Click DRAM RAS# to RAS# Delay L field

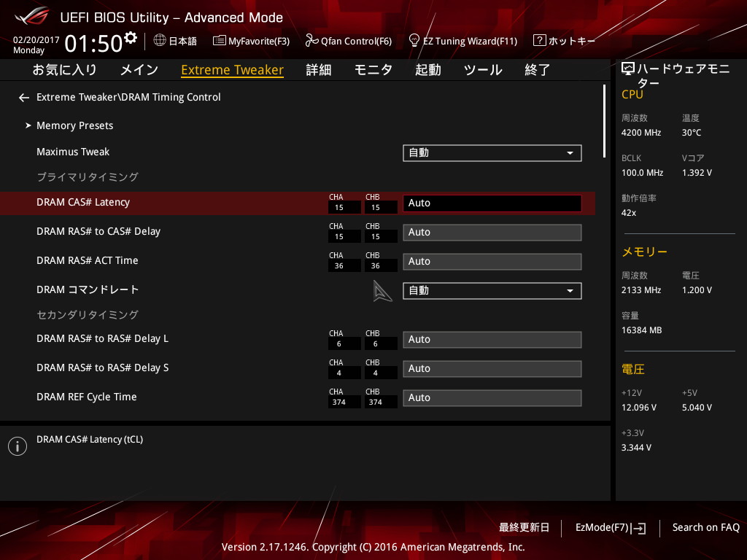click(x=492, y=340)
